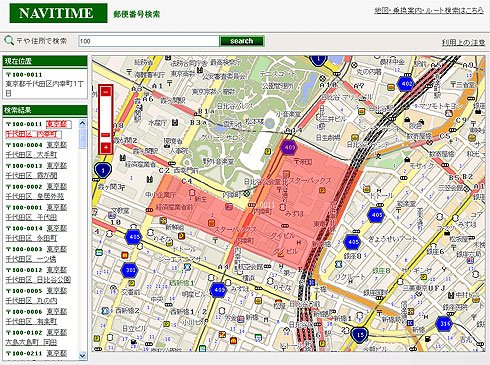Click the route 15 shield icon
Image resolution: width=490 pixels, height=365 pixels.
tap(359, 334)
